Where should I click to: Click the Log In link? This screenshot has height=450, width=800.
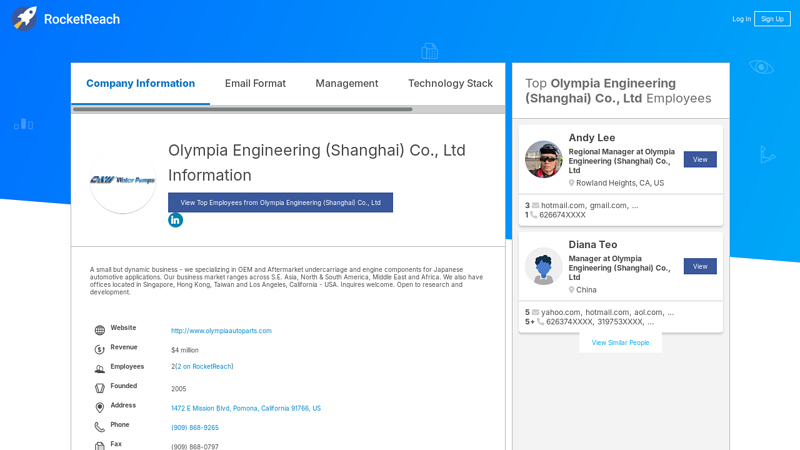click(741, 19)
